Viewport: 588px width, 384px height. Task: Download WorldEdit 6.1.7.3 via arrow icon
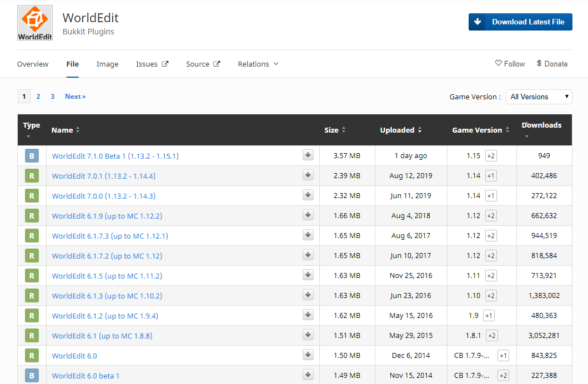click(308, 235)
